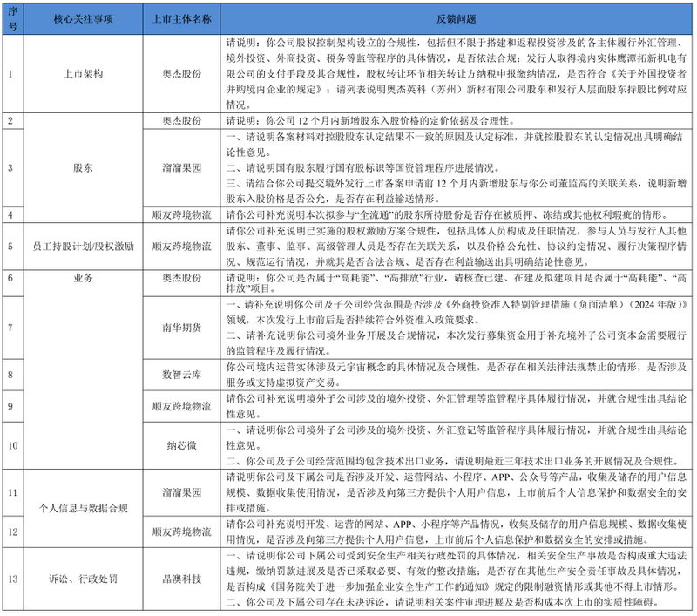Click the 上市主体名称 column header
The image size is (697, 616).
click(181, 18)
